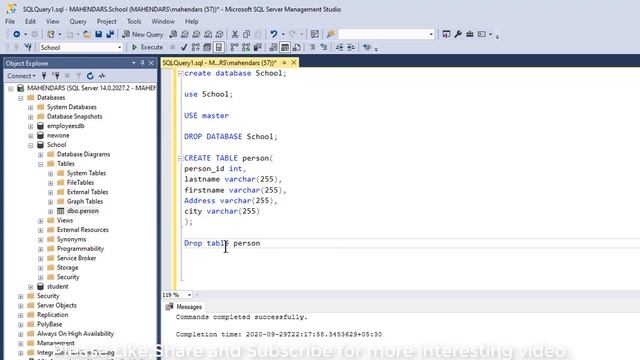640x360 pixels.
Task: Select the Programmability folder
Action: coord(80,249)
